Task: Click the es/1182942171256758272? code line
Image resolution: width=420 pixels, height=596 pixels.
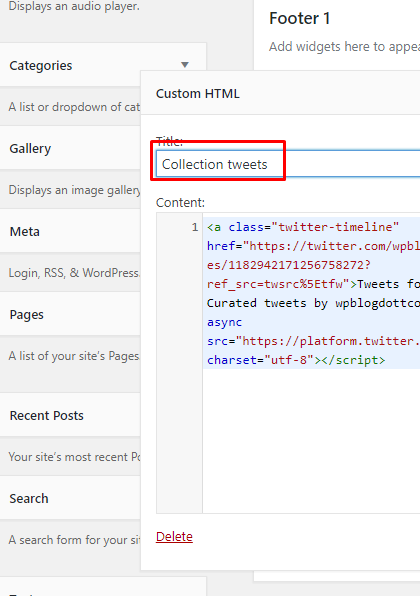Action: click(x=288, y=265)
